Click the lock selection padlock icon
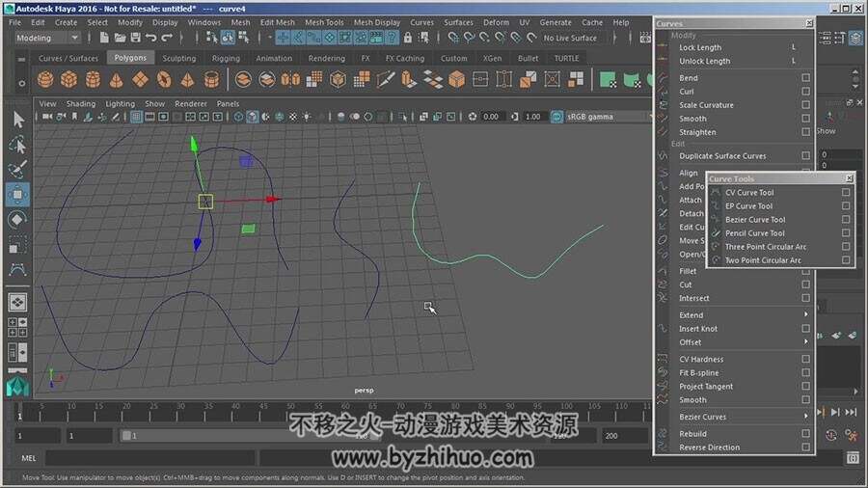The width and height of the screenshot is (868, 488). pos(408,38)
